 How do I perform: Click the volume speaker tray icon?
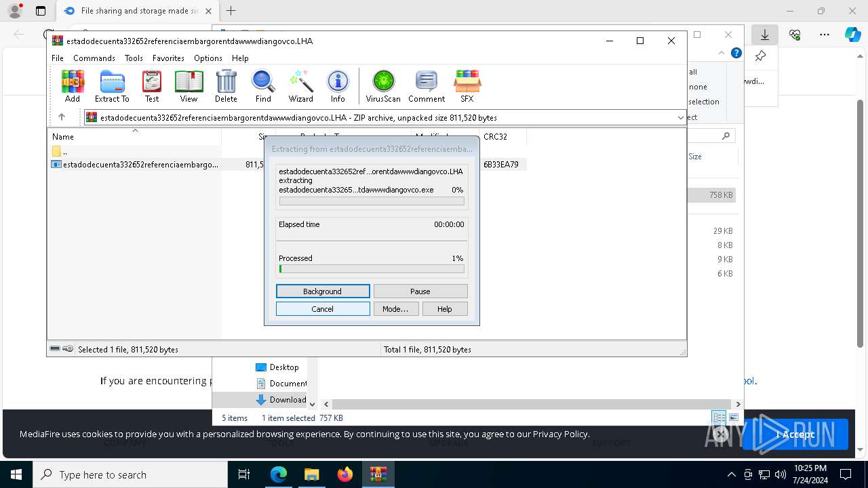pyautogui.click(x=781, y=474)
